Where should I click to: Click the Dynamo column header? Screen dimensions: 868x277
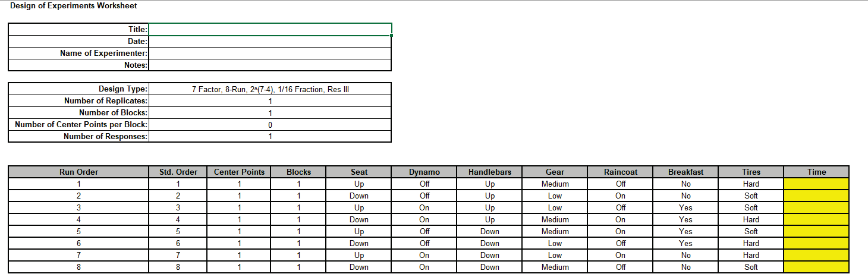point(424,172)
